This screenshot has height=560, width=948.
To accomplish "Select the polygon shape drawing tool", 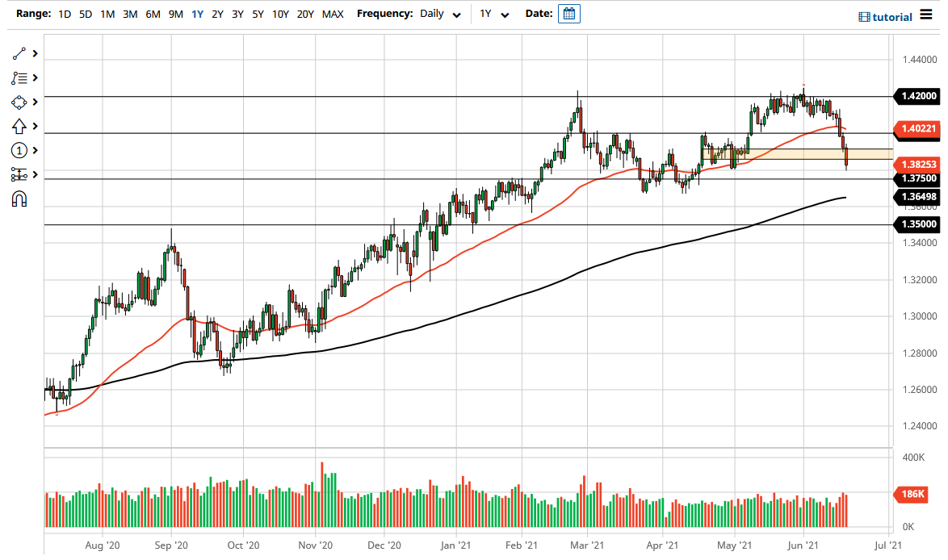I will point(19,102).
